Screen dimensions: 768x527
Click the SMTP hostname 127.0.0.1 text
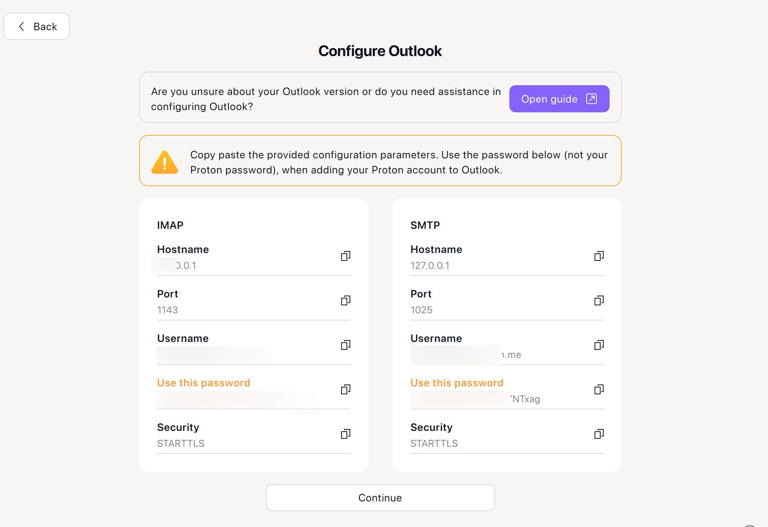pyautogui.click(x=430, y=265)
